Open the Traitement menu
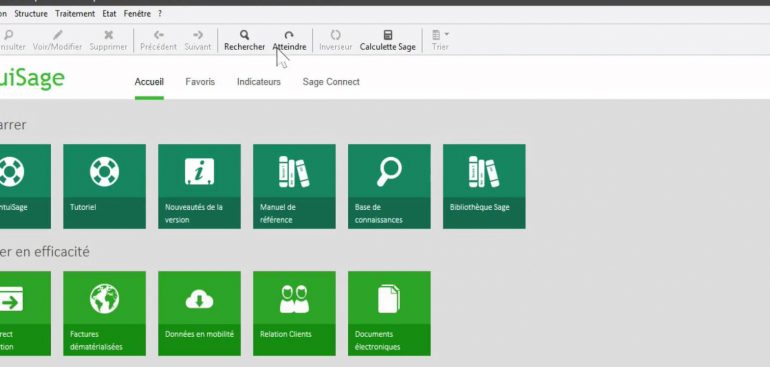The image size is (770, 367). click(75, 14)
